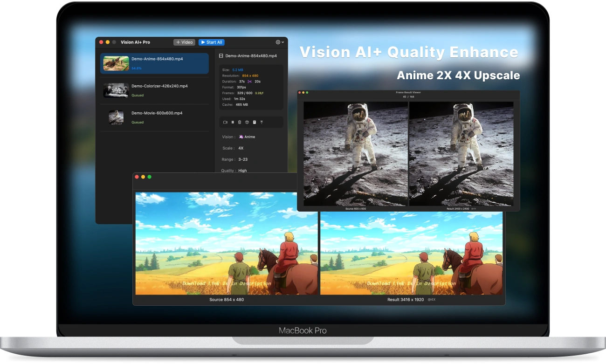Click the document icon in action bar
This screenshot has height=364, width=606.
(x=254, y=122)
